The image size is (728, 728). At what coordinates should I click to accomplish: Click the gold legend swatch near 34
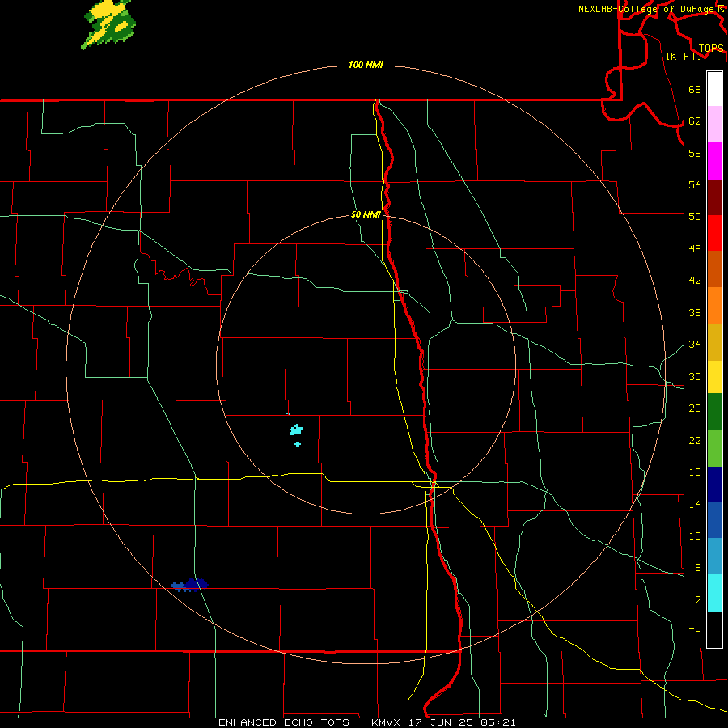[x=714, y=342]
